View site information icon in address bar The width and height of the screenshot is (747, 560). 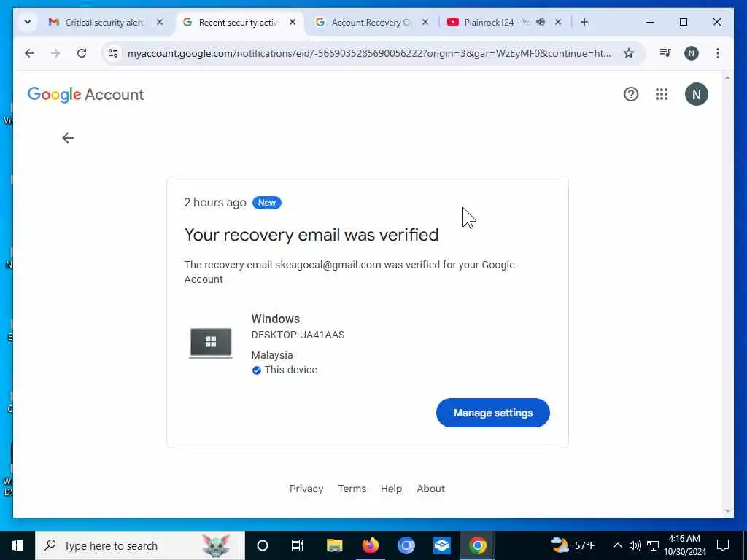click(113, 53)
